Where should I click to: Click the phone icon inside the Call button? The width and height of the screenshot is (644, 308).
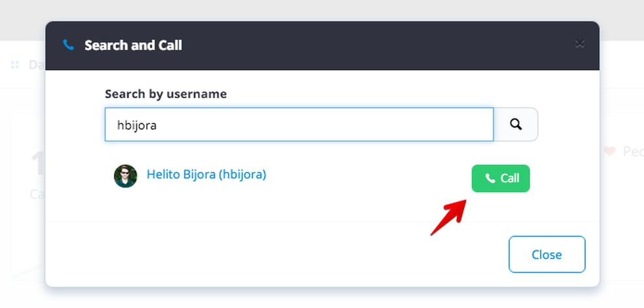490,179
